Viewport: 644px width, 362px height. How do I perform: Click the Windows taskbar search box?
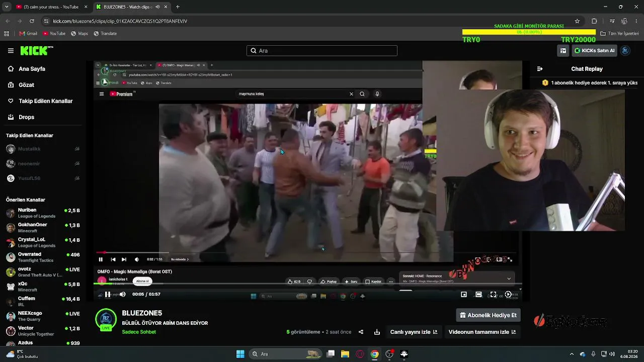286,354
